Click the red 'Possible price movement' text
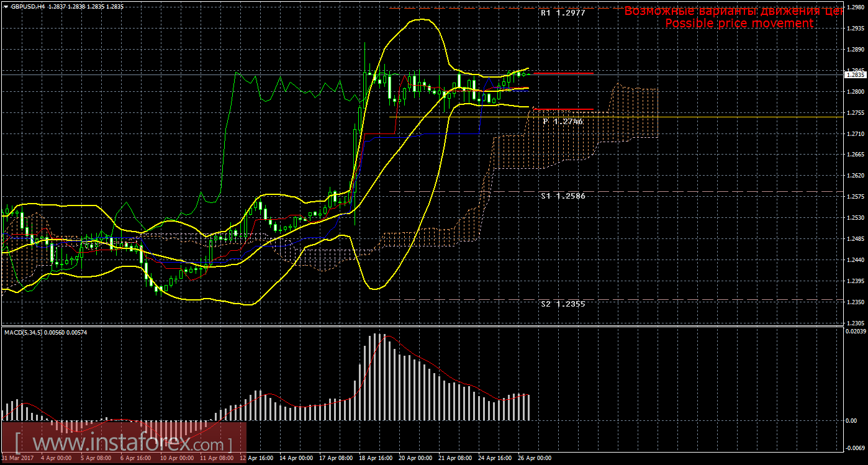The height and width of the screenshot is (465, 868). (x=739, y=24)
